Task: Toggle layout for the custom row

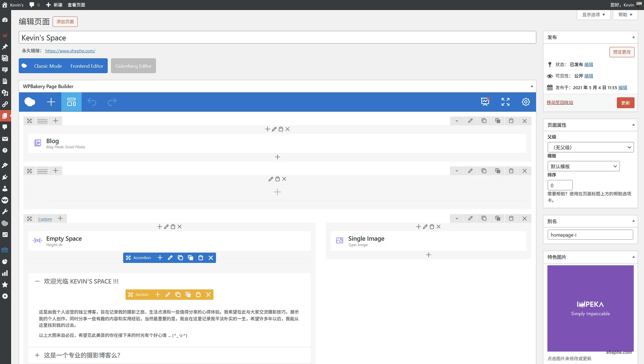Action: [45, 219]
